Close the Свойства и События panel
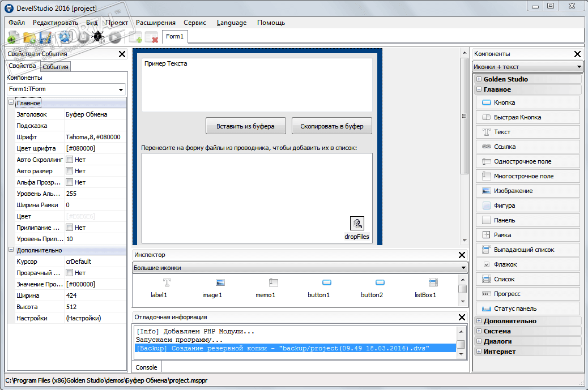 coord(122,54)
